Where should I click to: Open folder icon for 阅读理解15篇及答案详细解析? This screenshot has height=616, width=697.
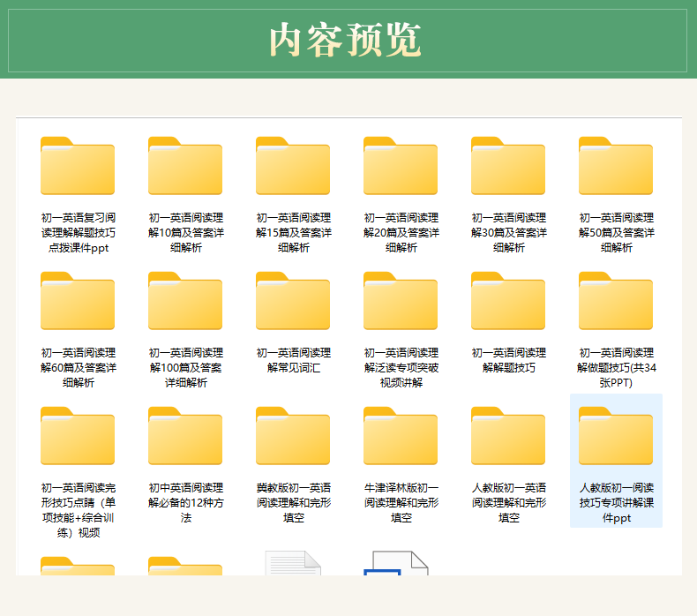click(x=293, y=166)
